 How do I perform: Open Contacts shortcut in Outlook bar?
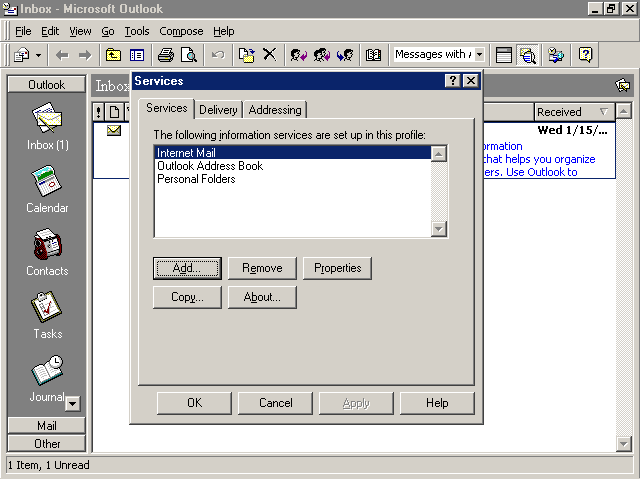(x=47, y=252)
